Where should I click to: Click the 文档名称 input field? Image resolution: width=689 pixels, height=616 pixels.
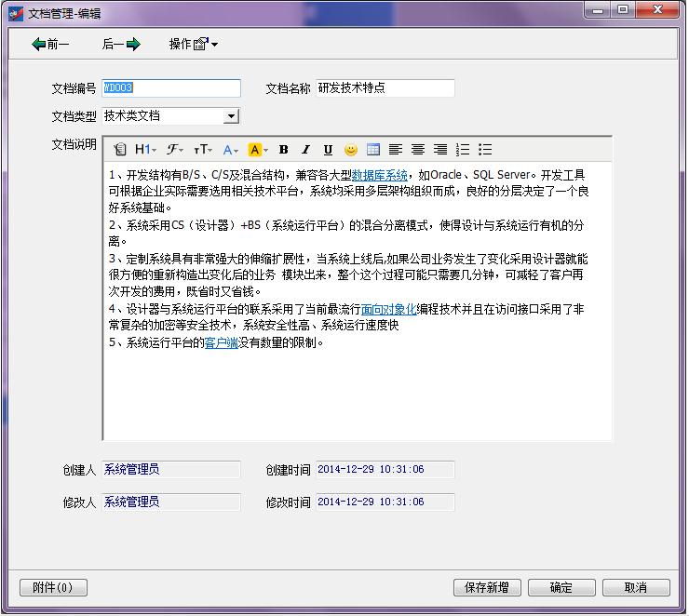(x=385, y=88)
